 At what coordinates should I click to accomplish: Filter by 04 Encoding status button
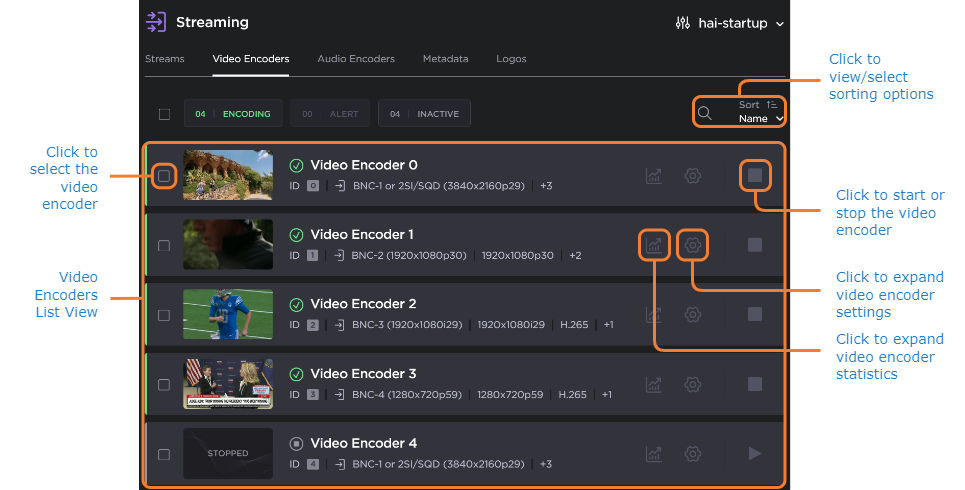pos(233,114)
